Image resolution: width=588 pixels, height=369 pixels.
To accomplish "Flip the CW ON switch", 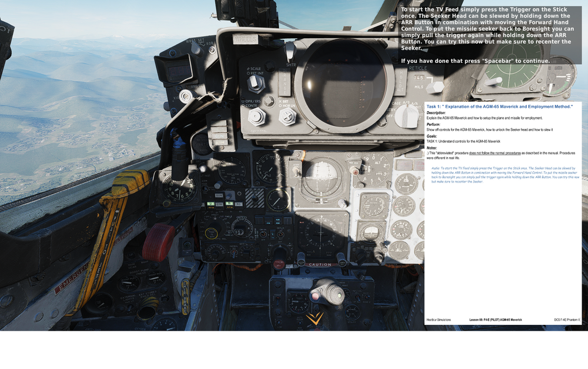I will pos(263,234).
